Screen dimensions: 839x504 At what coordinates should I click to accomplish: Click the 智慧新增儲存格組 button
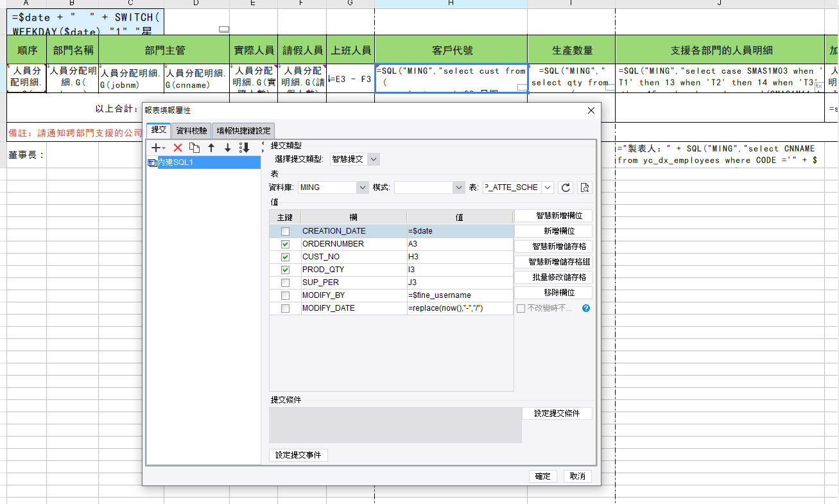(x=553, y=262)
